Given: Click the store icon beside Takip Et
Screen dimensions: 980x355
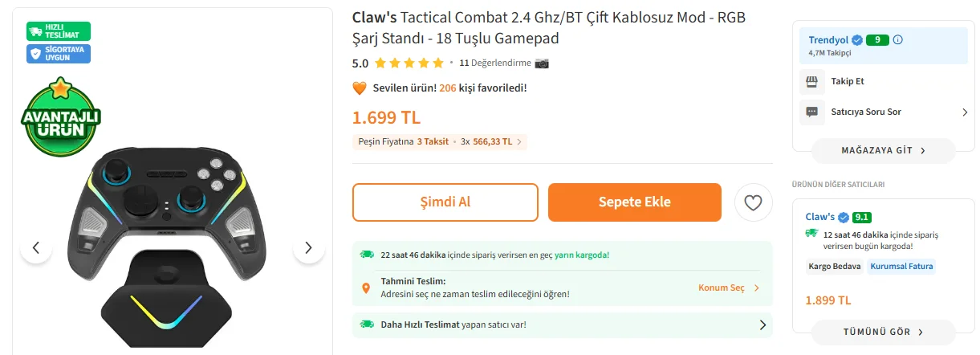Looking at the screenshot, I should point(811,81).
